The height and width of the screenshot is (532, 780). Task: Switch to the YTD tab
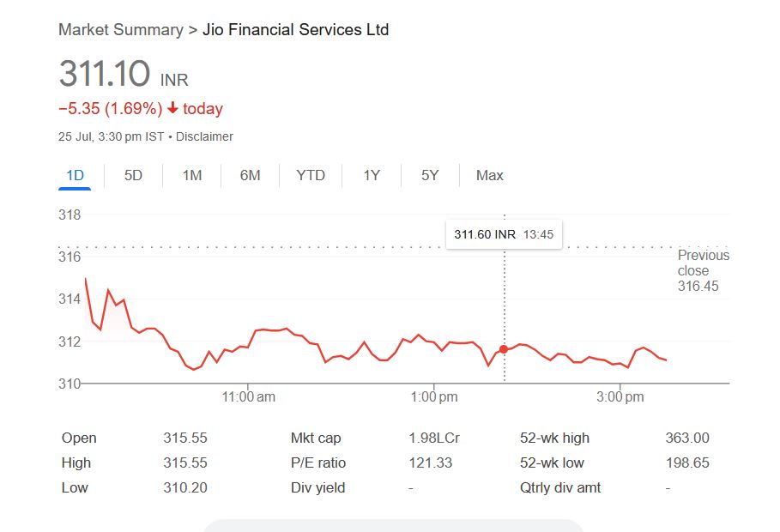311,175
